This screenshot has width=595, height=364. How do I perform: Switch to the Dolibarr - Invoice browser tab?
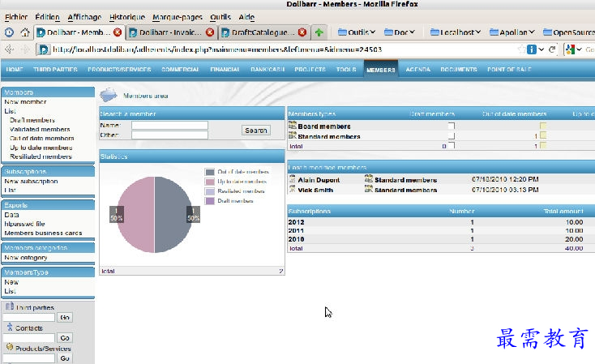170,32
